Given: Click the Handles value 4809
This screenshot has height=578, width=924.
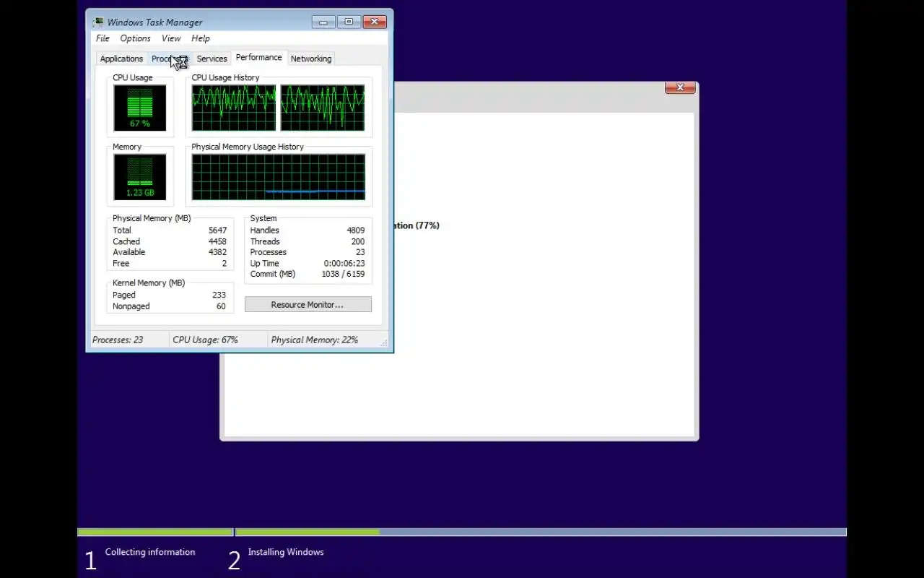Looking at the screenshot, I should point(356,230).
